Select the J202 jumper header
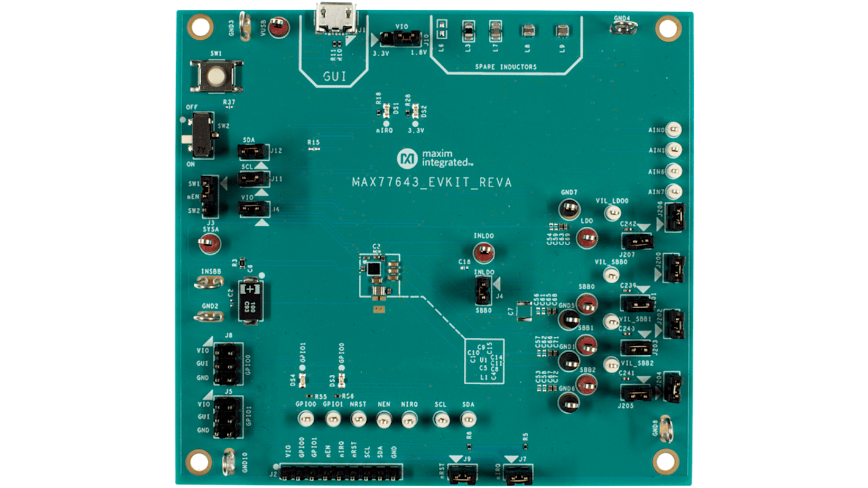 coord(674,324)
